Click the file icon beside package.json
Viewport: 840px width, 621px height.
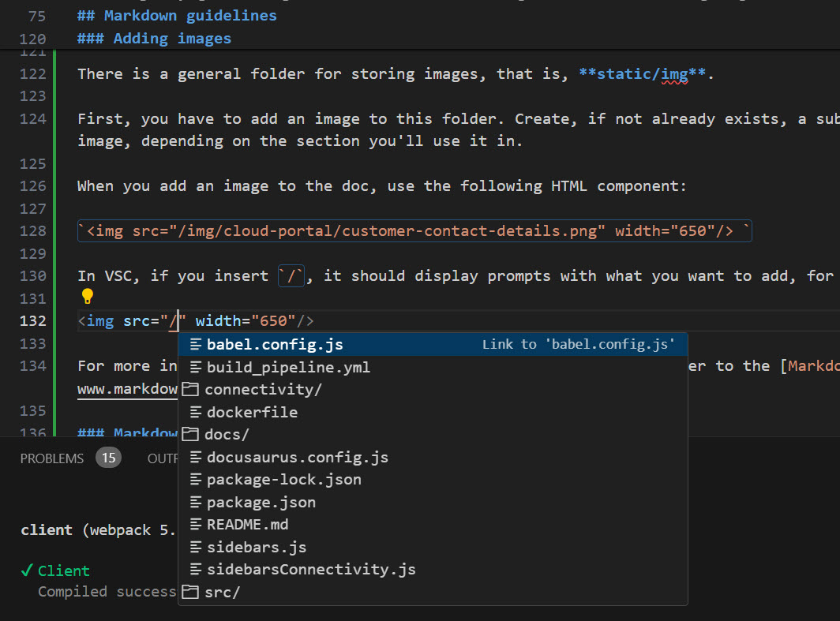[196, 502]
